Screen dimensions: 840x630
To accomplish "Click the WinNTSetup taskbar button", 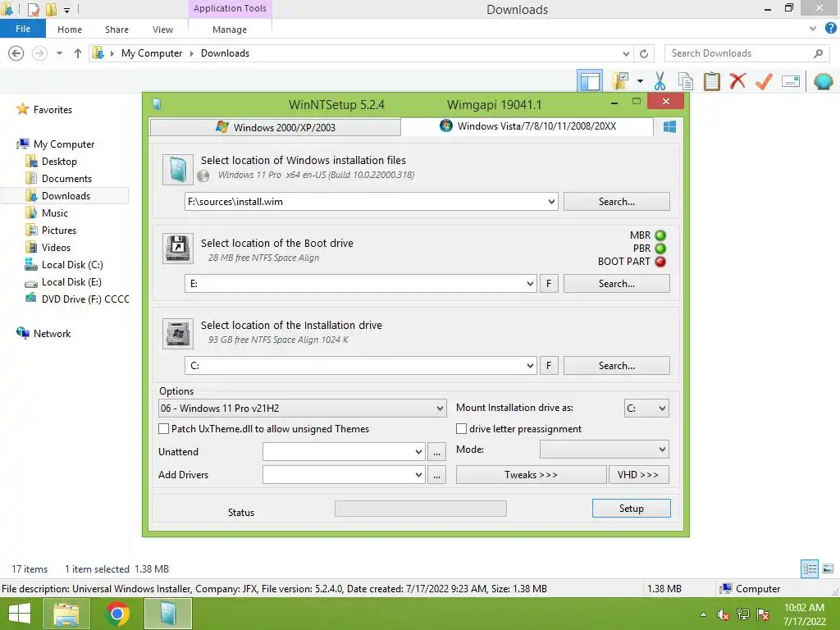I will (168, 614).
